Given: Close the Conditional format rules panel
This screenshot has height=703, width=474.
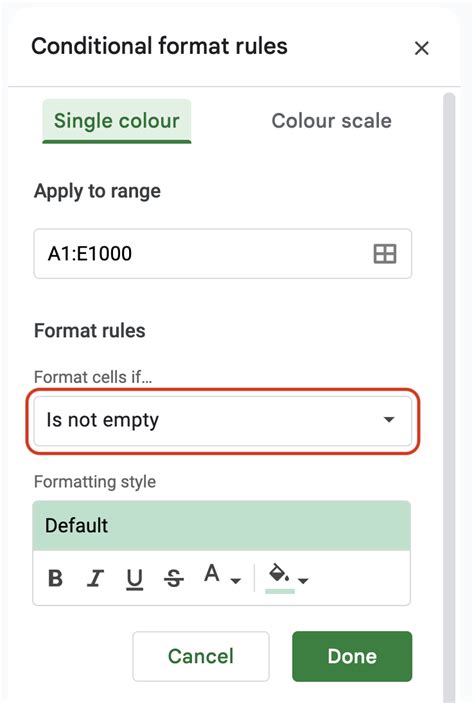Looking at the screenshot, I should (422, 48).
